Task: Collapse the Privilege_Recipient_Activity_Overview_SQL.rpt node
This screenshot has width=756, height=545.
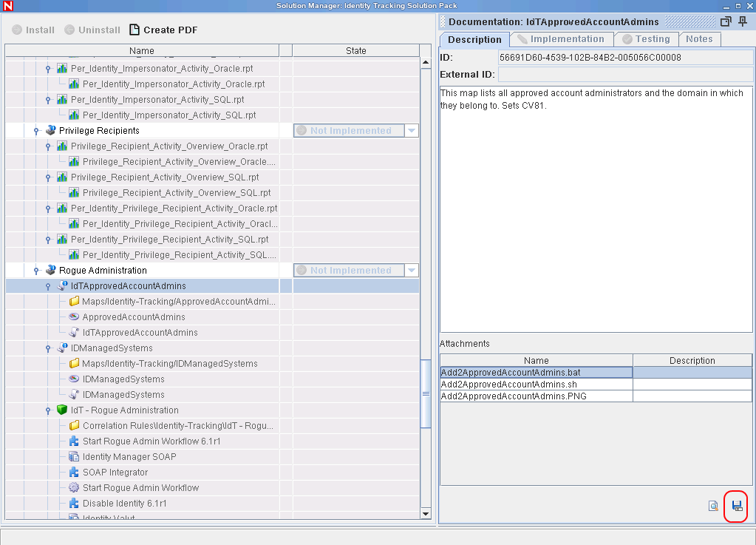Action: (x=48, y=177)
